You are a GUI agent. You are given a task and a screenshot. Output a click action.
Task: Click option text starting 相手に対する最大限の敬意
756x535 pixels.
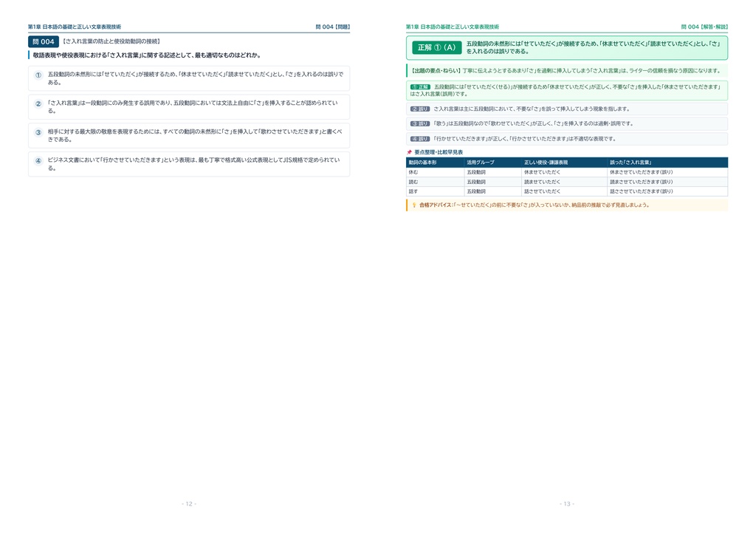pos(195,135)
